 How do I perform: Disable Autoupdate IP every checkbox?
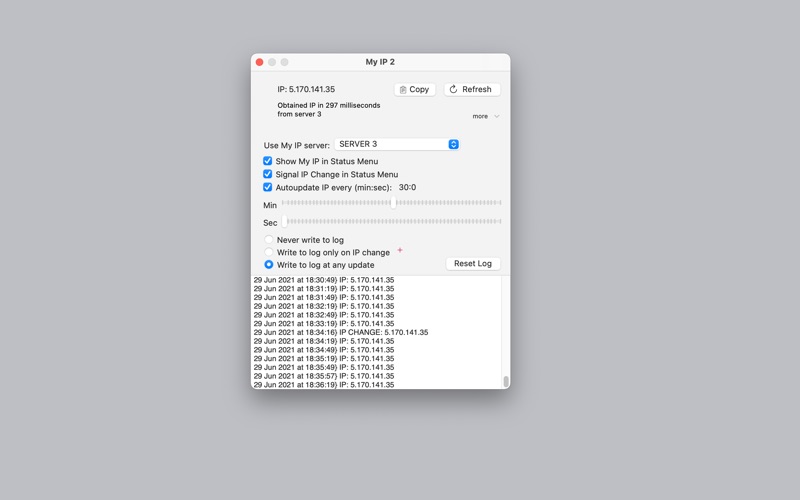click(x=267, y=187)
